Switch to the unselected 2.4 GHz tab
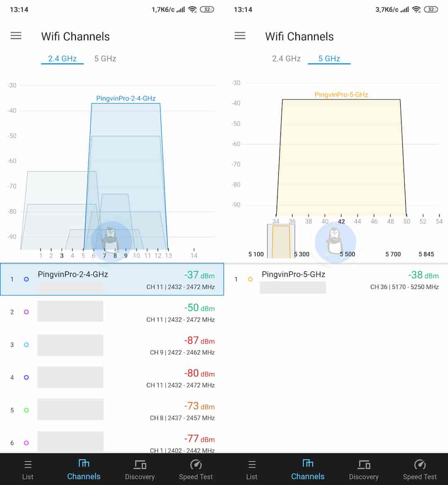The width and height of the screenshot is (448, 485). tap(286, 58)
